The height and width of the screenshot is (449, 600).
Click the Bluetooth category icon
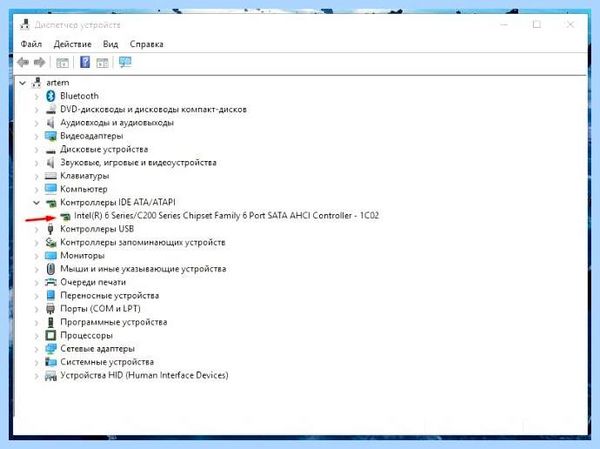51,96
